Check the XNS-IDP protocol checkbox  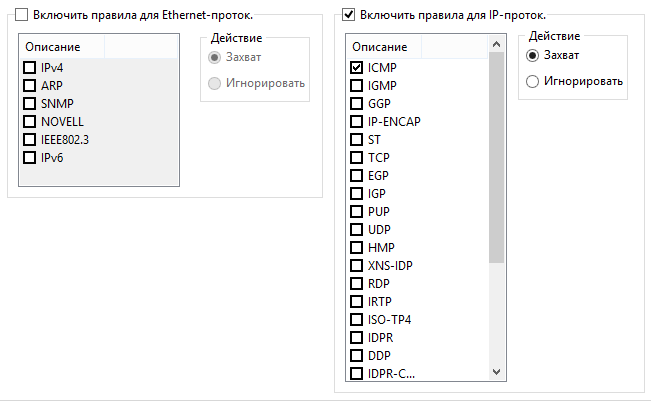356,265
